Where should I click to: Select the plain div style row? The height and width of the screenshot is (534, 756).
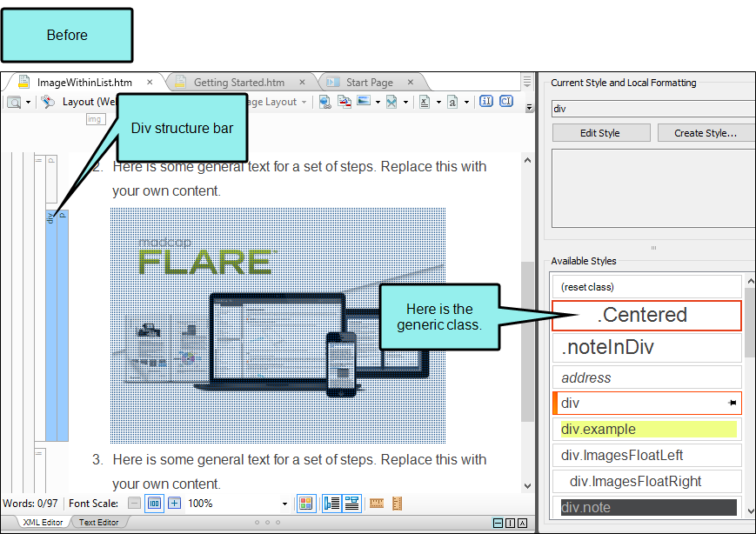[x=646, y=403]
